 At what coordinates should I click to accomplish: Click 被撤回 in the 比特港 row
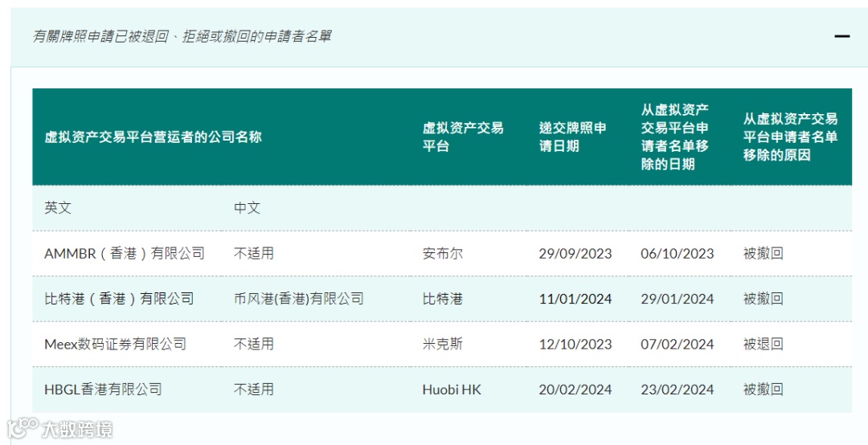tap(763, 299)
